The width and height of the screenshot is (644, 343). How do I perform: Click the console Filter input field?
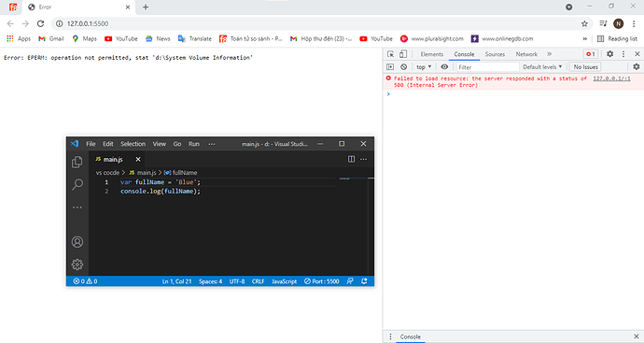[x=487, y=66]
